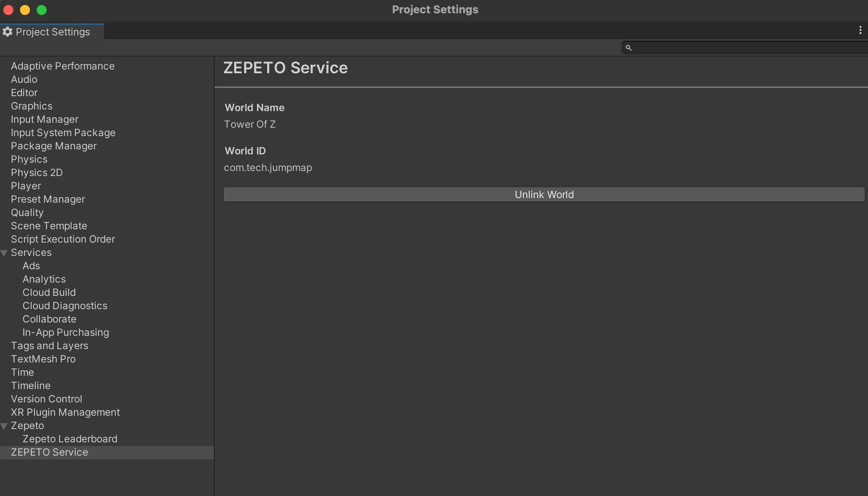Image resolution: width=868 pixels, height=496 pixels.
Task: Select Input Manager in sidebar
Action: 45,119
